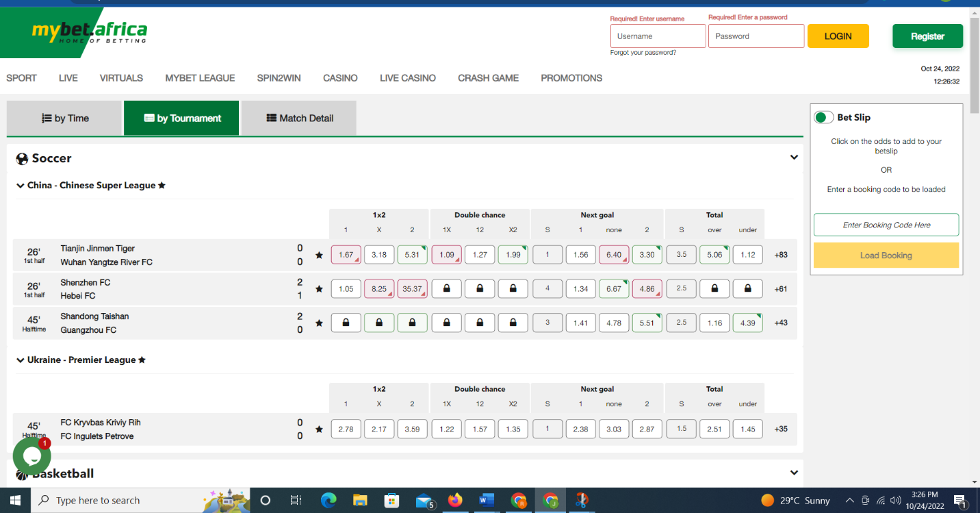Image resolution: width=980 pixels, height=513 pixels.
Task: Favorite the Shandong Taishan match star
Action: 319,323
